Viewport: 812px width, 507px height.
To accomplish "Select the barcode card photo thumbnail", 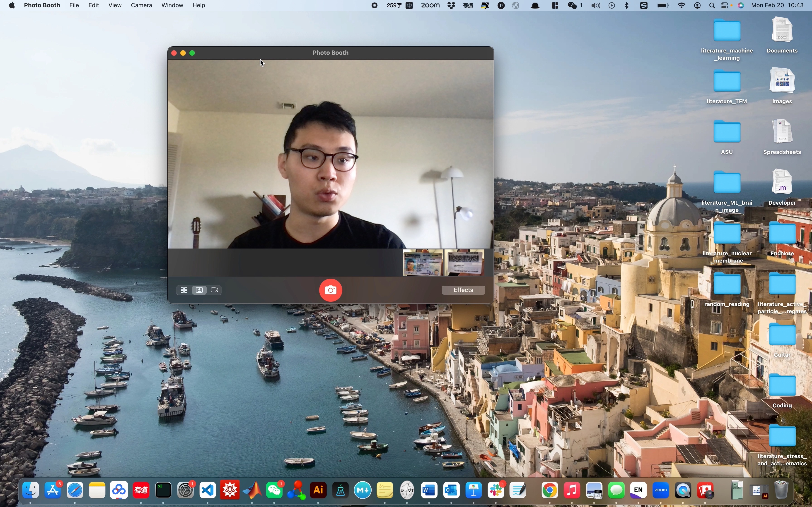I will click(464, 263).
